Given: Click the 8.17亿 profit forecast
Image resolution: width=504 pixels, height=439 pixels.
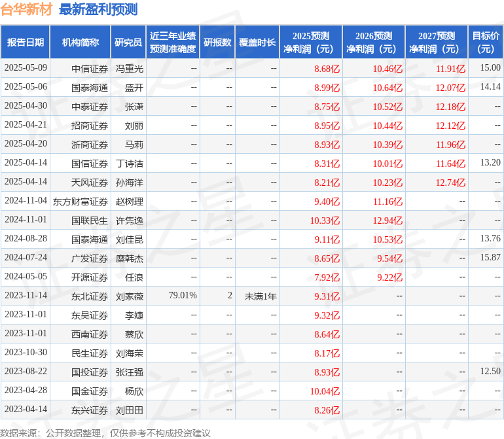Looking at the screenshot, I should 327,353.
